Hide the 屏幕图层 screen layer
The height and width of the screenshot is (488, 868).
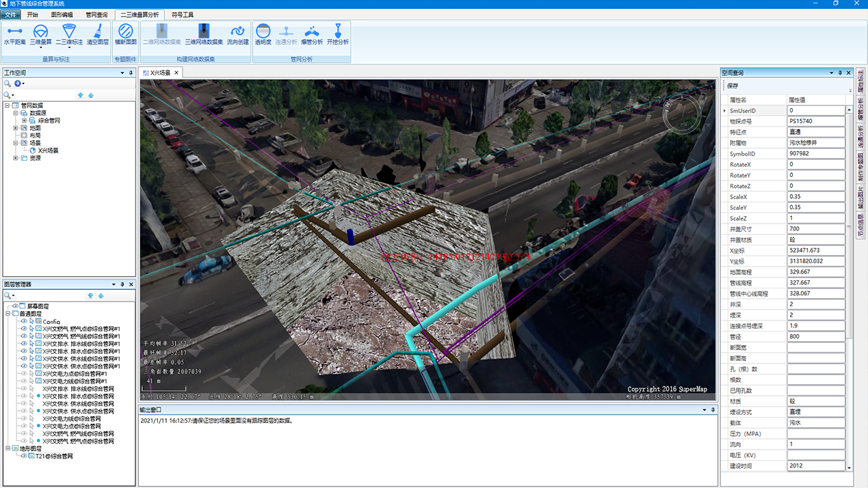click(16, 306)
